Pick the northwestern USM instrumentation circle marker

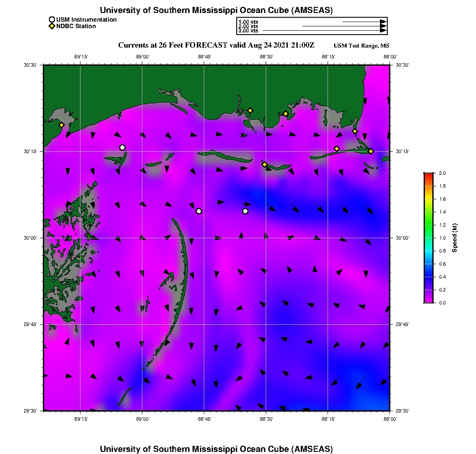click(x=122, y=147)
